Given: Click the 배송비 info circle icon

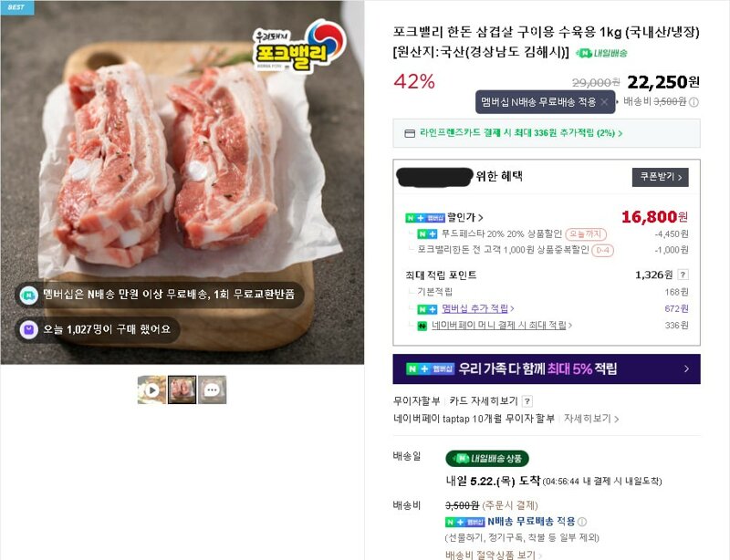Looking at the screenshot, I should pyautogui.click(x=693, y=102).
